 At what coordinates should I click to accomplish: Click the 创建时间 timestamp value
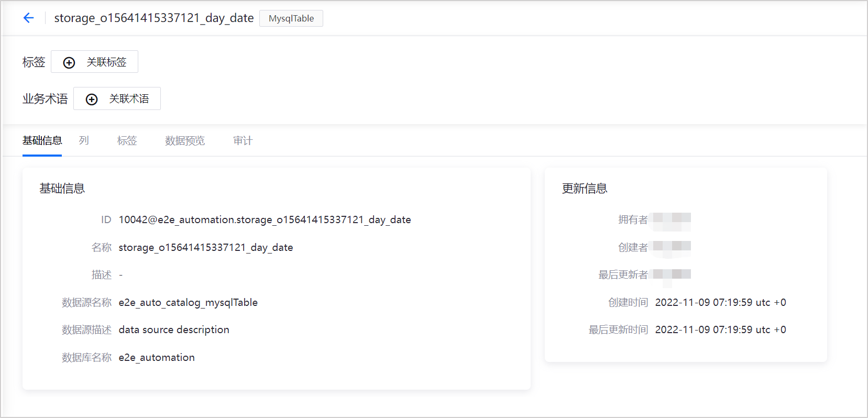[720, 302]
